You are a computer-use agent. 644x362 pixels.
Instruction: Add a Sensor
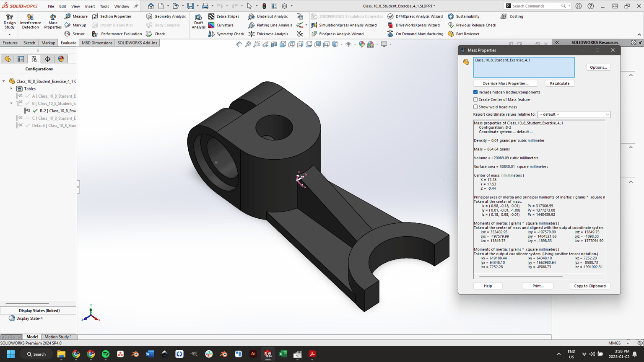[x=75, y=34]
